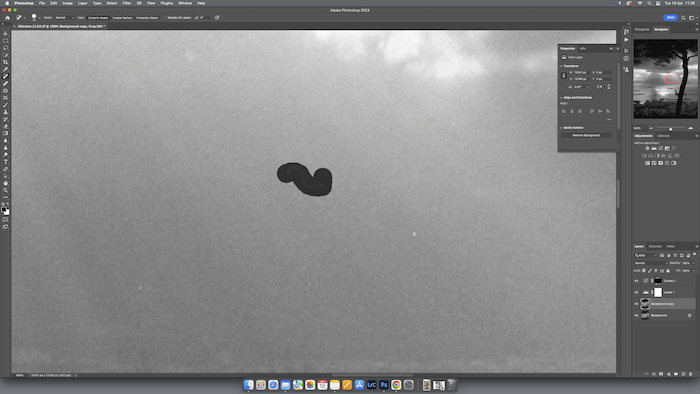The width and height of the screenshot is (700, 394).
Task: Click the Navigator preview thumbnail
Action: pos(665,79)
